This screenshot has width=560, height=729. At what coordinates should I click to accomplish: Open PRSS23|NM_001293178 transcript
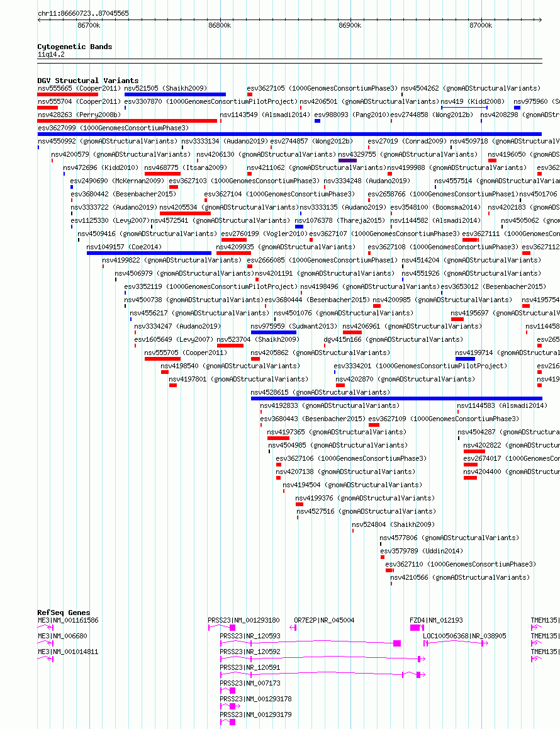[x=255, y=699]
